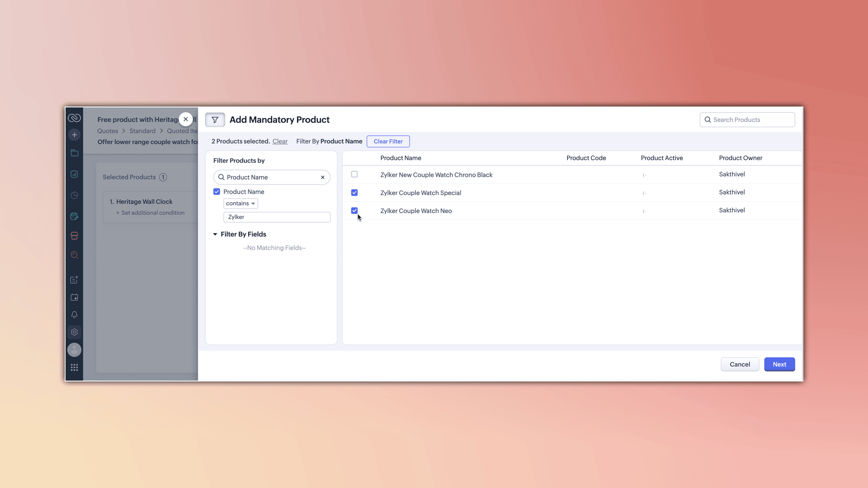
Task: Click the Cancel button
Action: pos(739,364)
